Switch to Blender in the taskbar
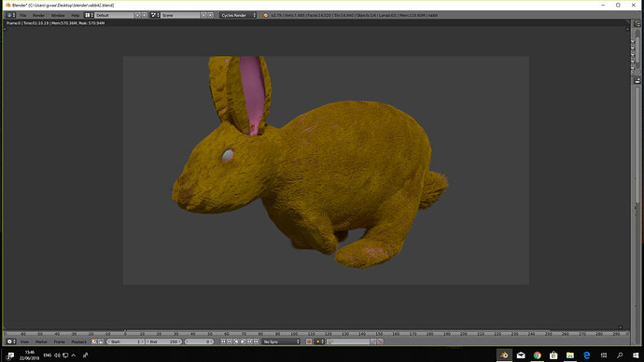This screenshot has width=644, height=362. [x=504, y=355]
